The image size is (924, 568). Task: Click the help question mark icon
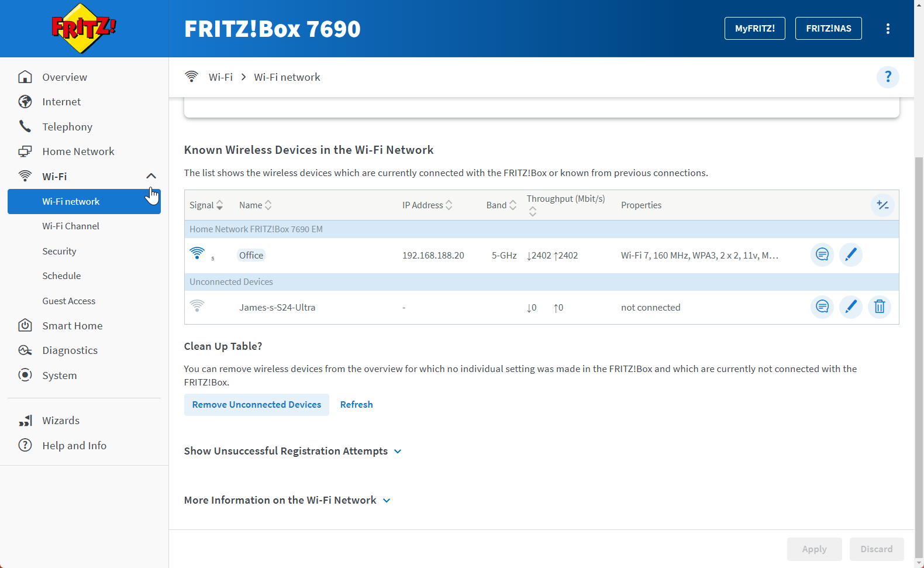pyautogui.click(x=887, y=77)
